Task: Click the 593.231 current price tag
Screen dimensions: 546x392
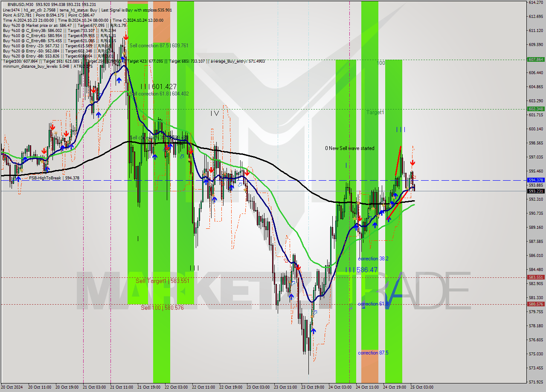Action: tap(536, 191)
